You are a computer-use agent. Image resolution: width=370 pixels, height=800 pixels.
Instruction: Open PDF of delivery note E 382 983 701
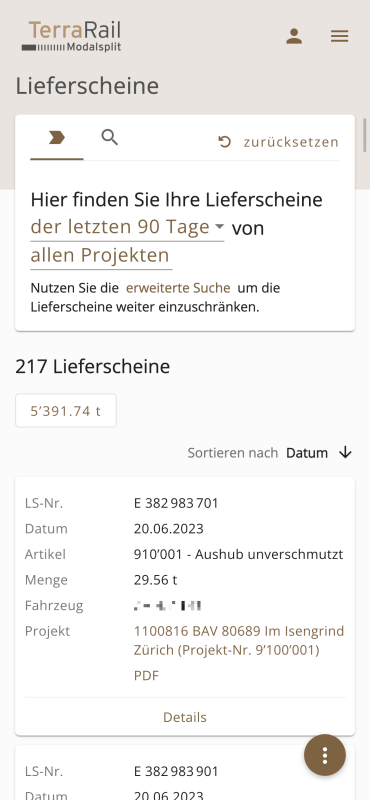(x=146, y=676)
